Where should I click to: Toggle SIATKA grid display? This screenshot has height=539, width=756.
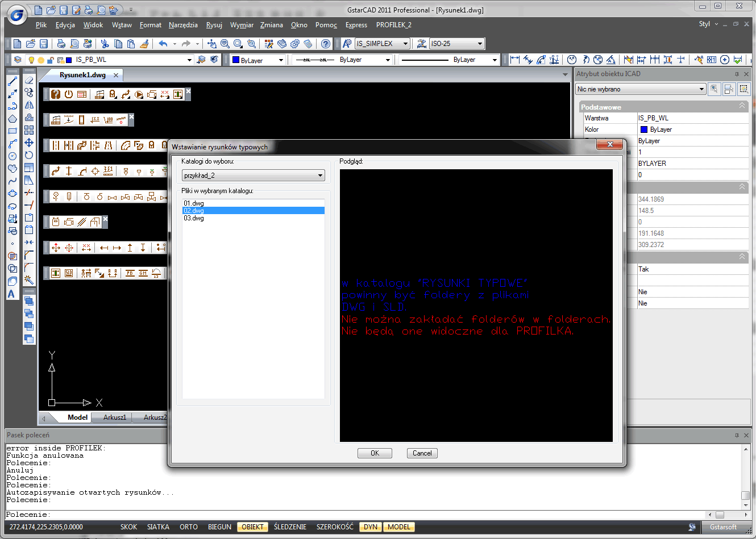pos(159,527)
